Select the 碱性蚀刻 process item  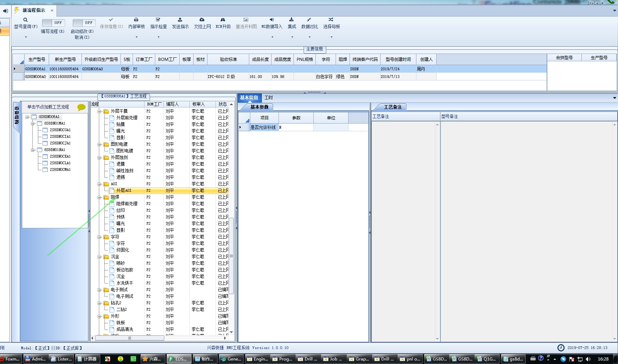(125, 171)
